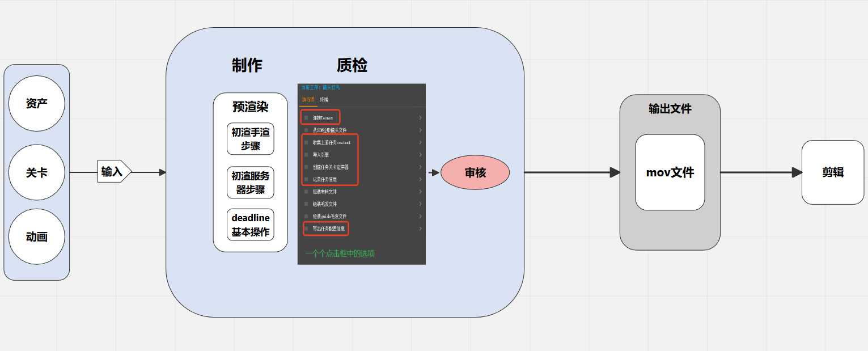This screenshot has width=868, height=351.
Task: Click the green text 一个个点击框中的选项
Action: pyautogui.click(x=340, y=253)
